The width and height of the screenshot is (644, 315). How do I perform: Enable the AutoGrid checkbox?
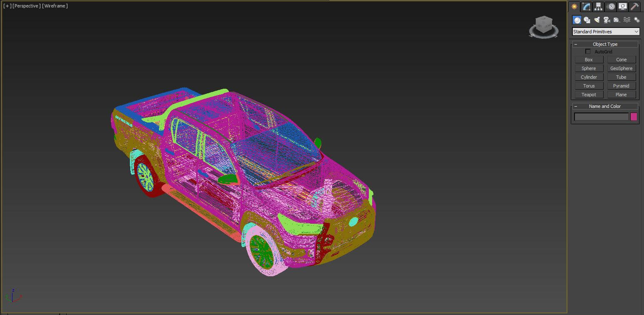pyautogui.click(x=588, y=52)
